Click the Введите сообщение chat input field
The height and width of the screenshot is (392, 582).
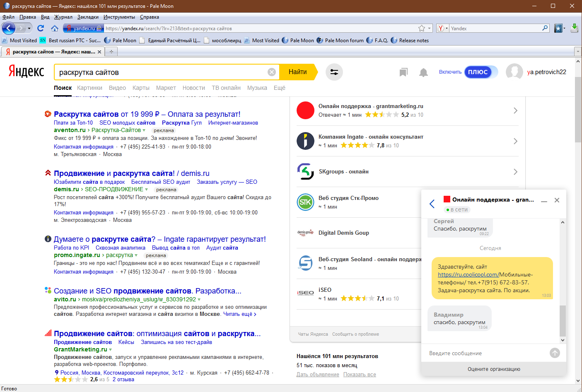[485, 353]
